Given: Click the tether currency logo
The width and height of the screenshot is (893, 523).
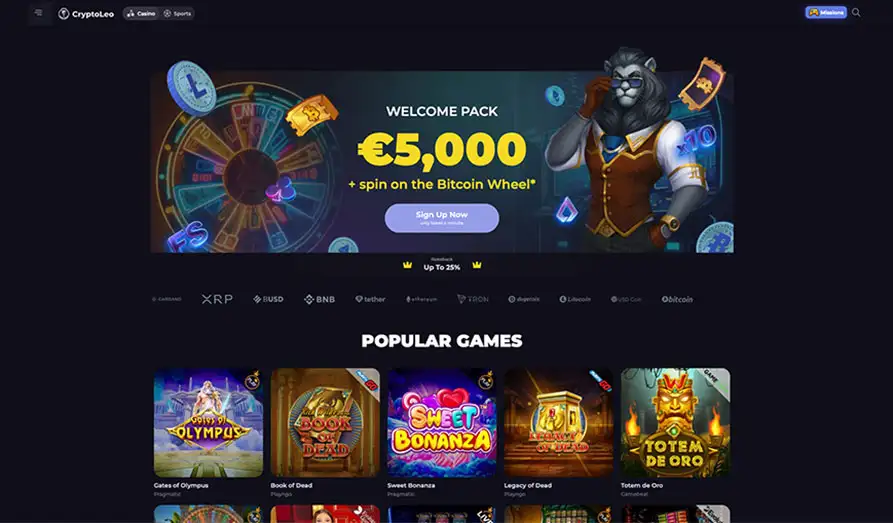Looking at the screenshot, I should coord(370,299).
